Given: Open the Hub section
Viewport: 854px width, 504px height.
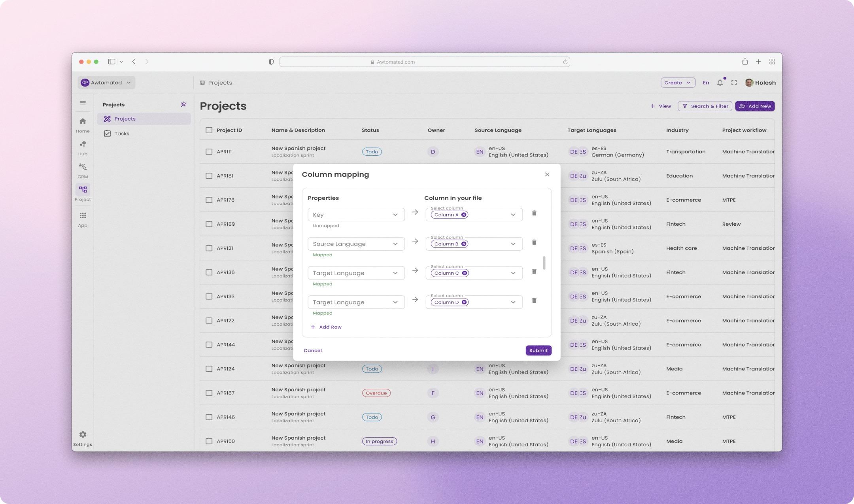Looking at the screenshot, I should 83,148.
